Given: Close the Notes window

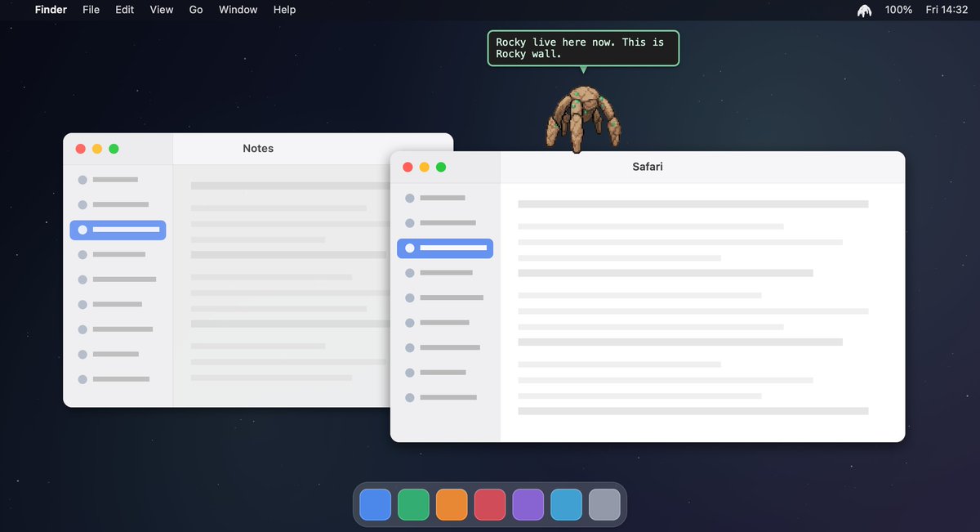Looking at the screenshot, I should (x=80, y=149).
